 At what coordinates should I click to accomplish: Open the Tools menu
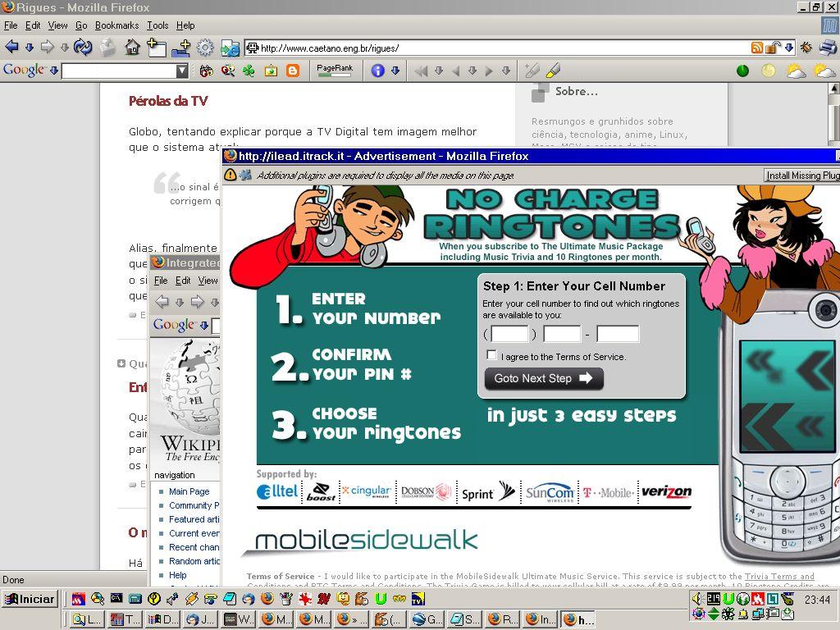pyautogui.click(x=157, y=25)
